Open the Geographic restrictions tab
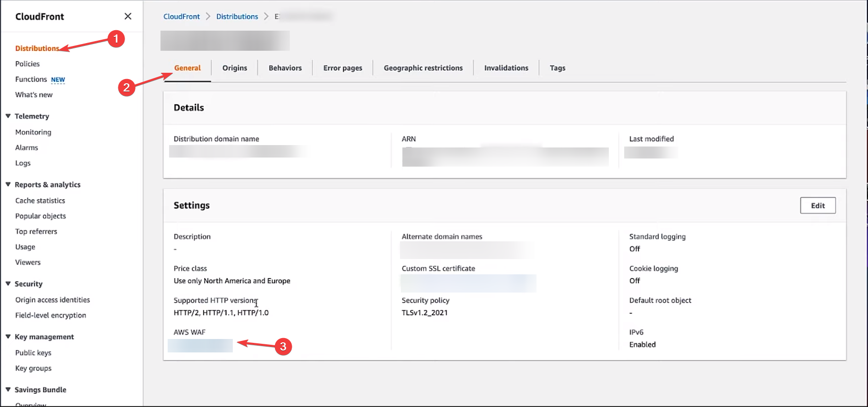 click(x=423, y=68)
